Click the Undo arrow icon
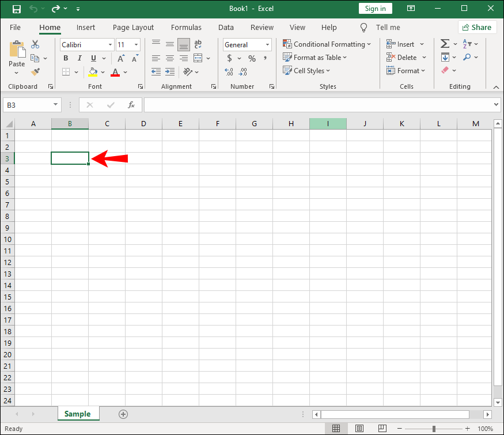Image resolution: width=504 pixels, height=435 pixels. click(x=33, y=9)
